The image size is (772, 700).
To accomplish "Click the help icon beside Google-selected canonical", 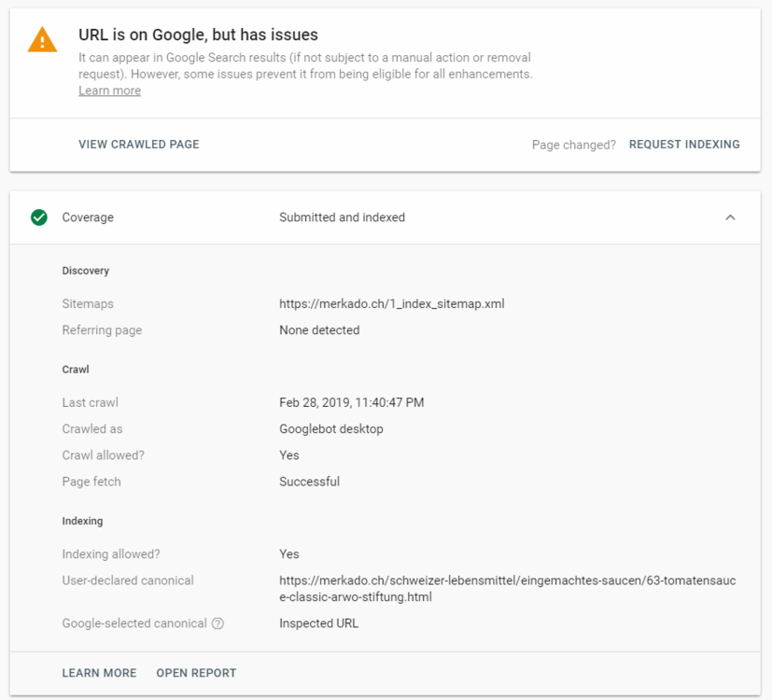I will [218, 623].
